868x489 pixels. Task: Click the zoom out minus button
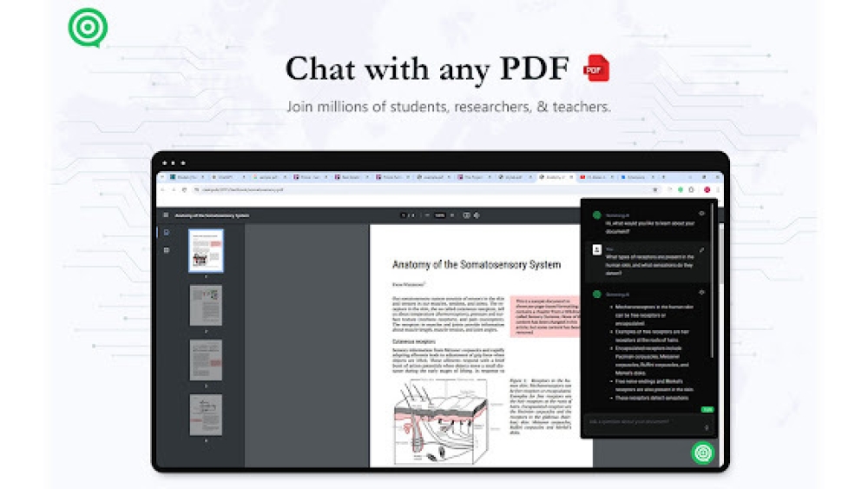pyautogui.click(x=425, y=215)
